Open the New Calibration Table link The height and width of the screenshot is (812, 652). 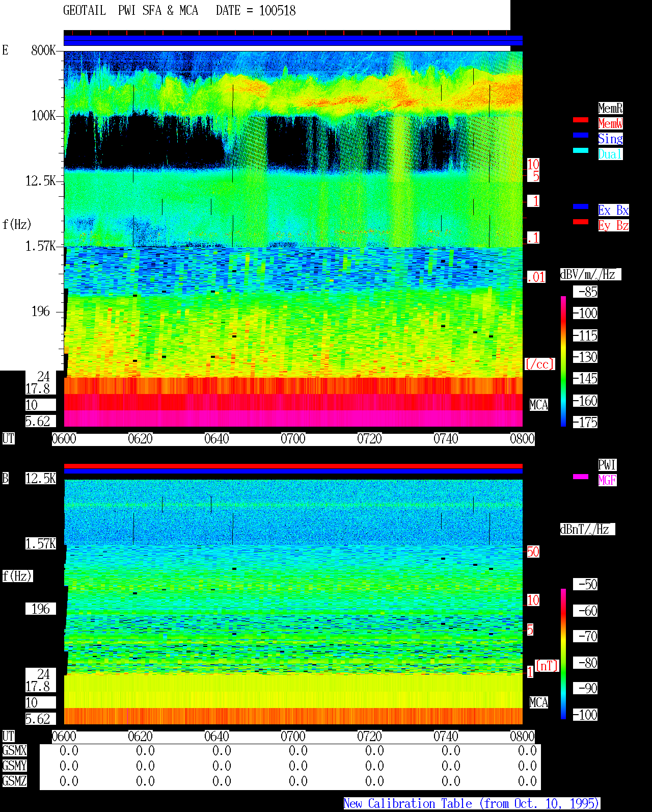pyautogui.click(x=472, y=804)
